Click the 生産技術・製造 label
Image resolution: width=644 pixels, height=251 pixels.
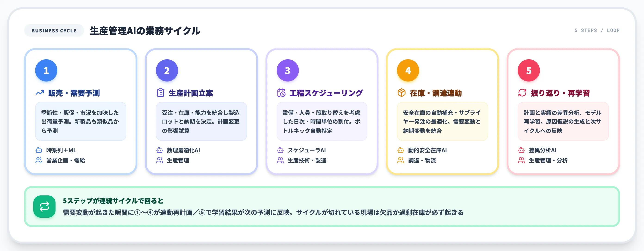point(307,160)
